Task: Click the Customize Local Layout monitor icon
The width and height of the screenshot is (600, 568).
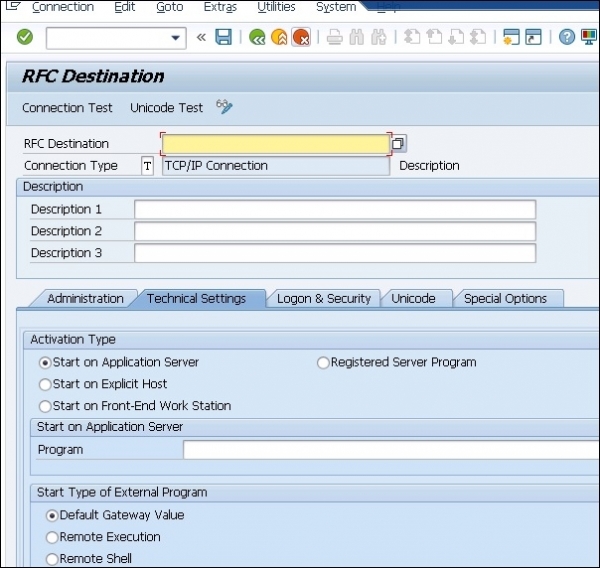Action: click(x=589, y=37)
